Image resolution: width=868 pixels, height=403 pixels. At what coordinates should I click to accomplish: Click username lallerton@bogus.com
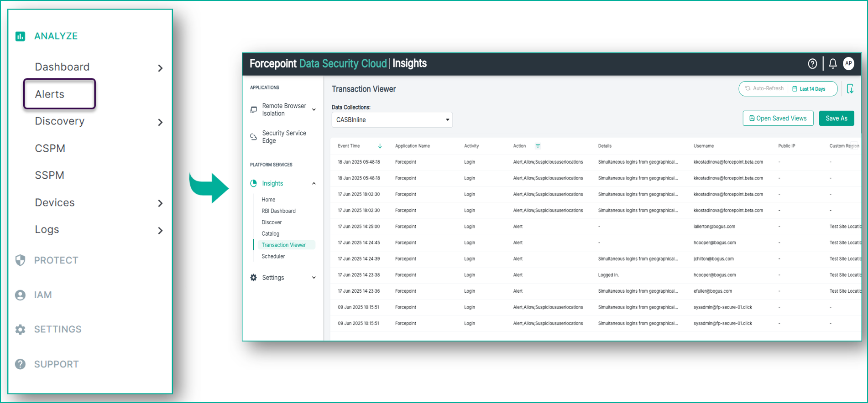click(714, 227)
